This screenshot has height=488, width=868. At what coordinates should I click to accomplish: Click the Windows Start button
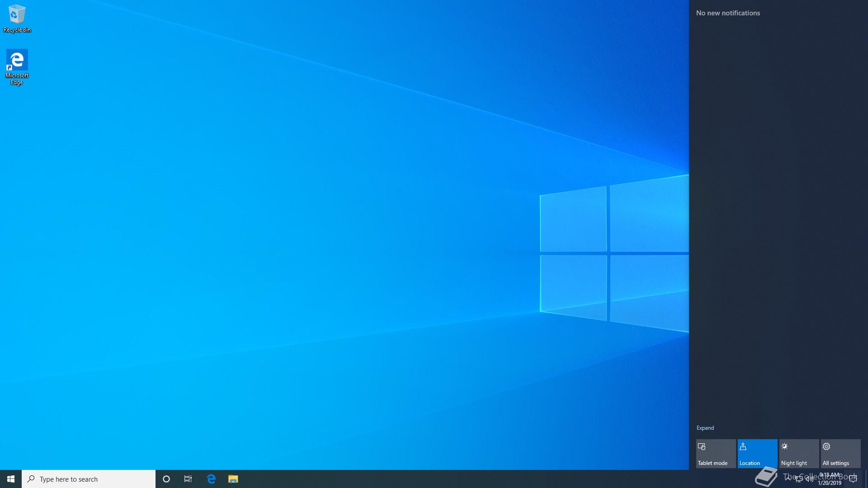10,479
